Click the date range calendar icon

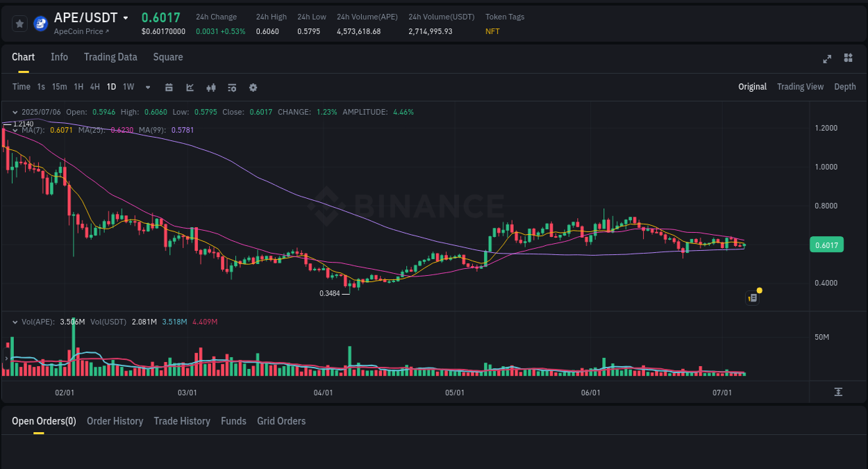point(169,87)
